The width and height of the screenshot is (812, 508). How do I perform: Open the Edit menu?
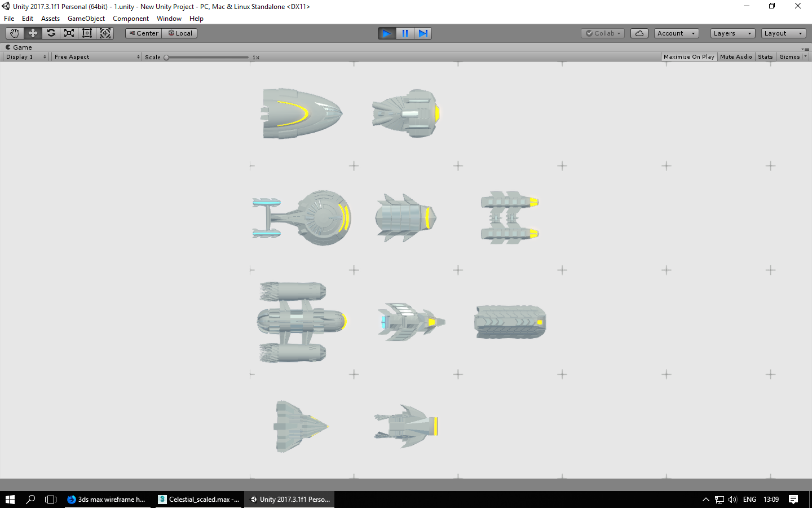coord(28,19)
